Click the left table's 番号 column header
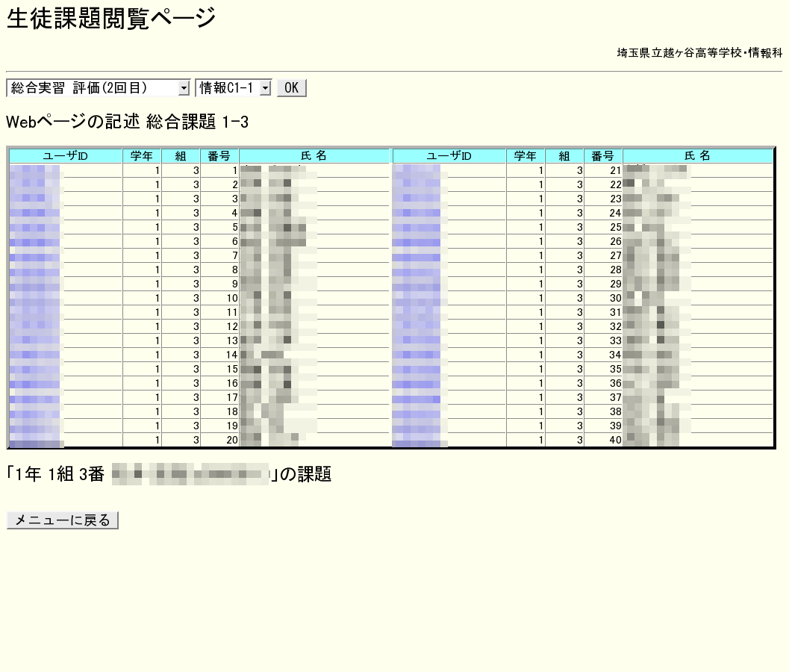789x672 pixels. 219,156
